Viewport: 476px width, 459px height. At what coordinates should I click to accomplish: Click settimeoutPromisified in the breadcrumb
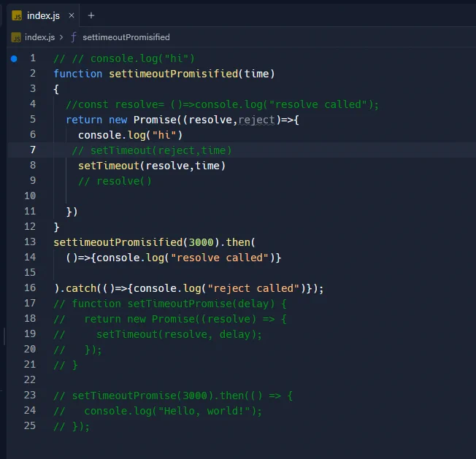[126, 37]
